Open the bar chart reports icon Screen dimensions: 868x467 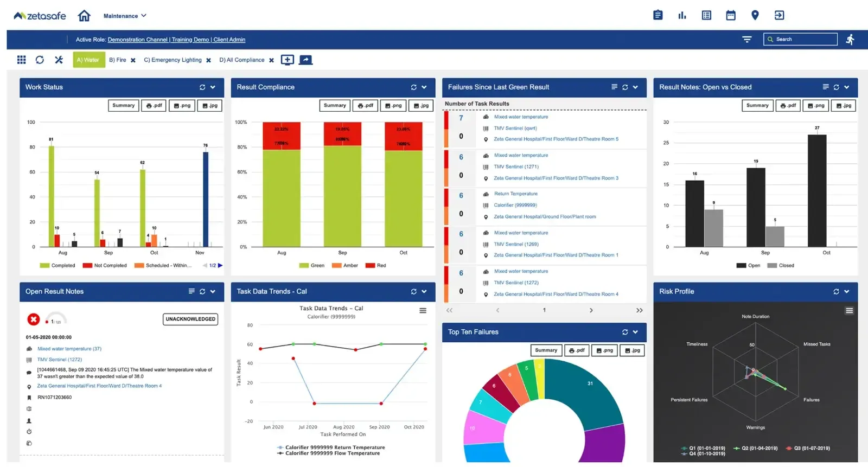682,15
